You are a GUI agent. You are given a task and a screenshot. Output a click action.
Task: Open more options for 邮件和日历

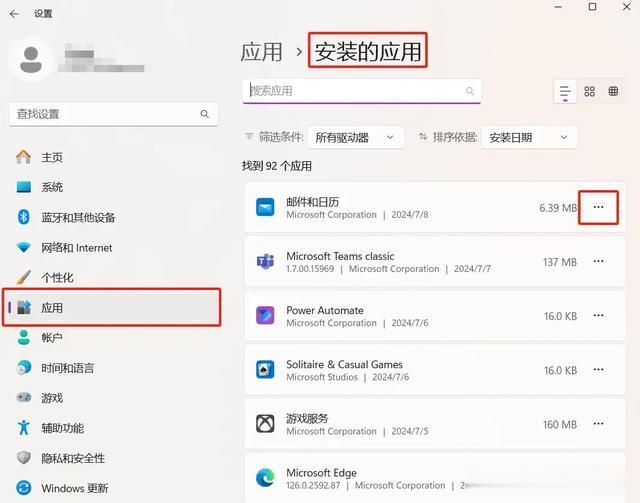(x=598, y=207)
